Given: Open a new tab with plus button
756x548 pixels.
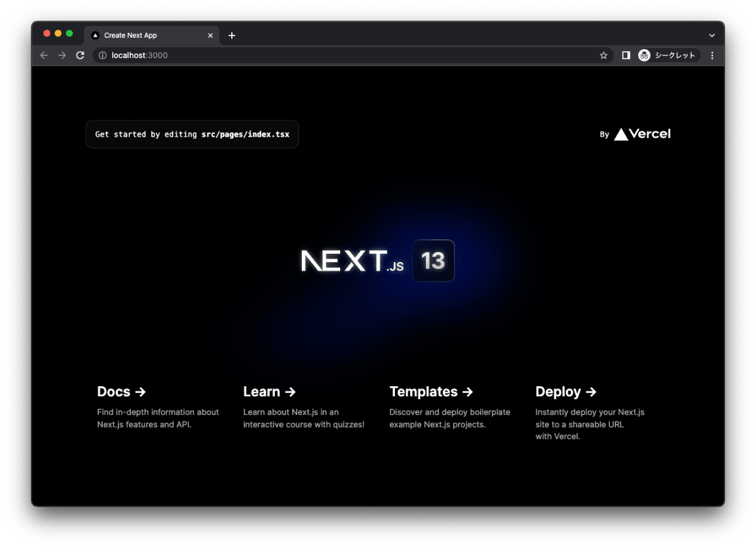Looking at the screenshot, I should point(232,35).
